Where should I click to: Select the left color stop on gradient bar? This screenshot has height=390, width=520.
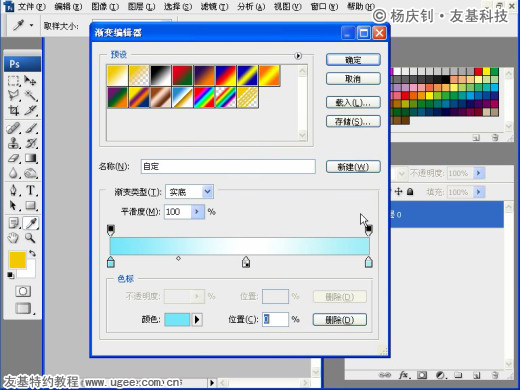click(x=111, y=262)
